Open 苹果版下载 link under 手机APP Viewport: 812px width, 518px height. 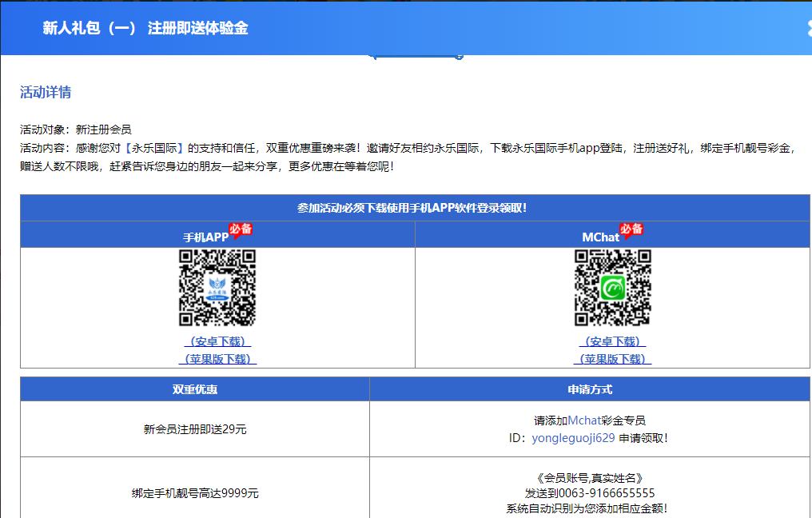pos(217,359)
